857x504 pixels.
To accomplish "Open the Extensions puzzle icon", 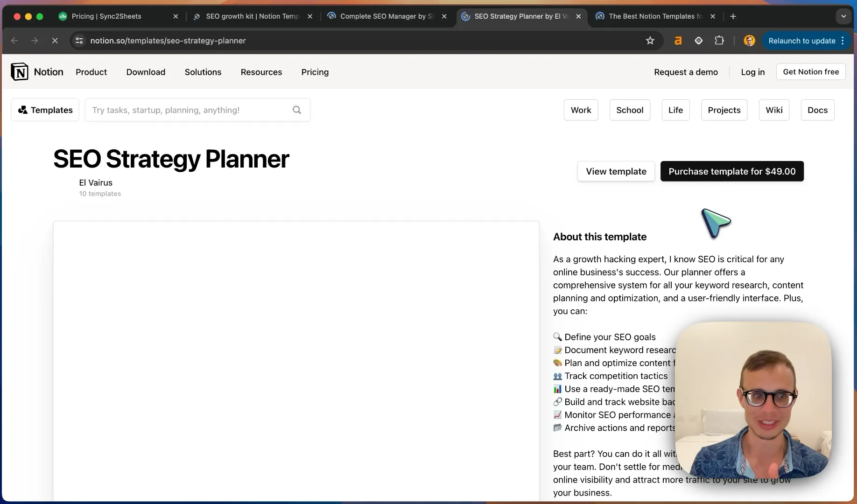I will (719, 41).
